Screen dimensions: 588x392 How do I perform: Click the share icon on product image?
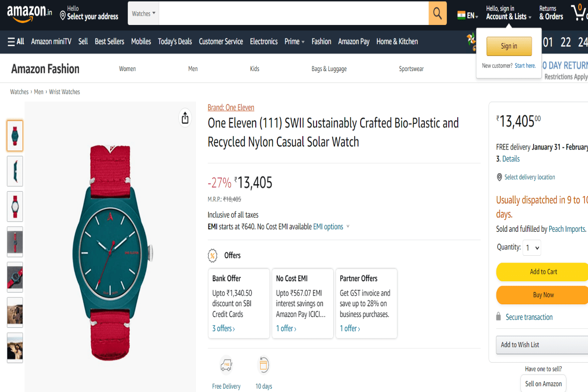(185, 118)
